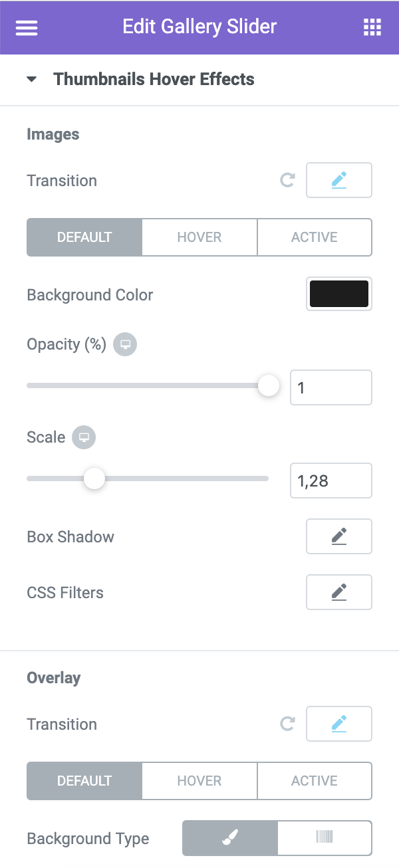Open the widgets grid panel

click(372, 27)
